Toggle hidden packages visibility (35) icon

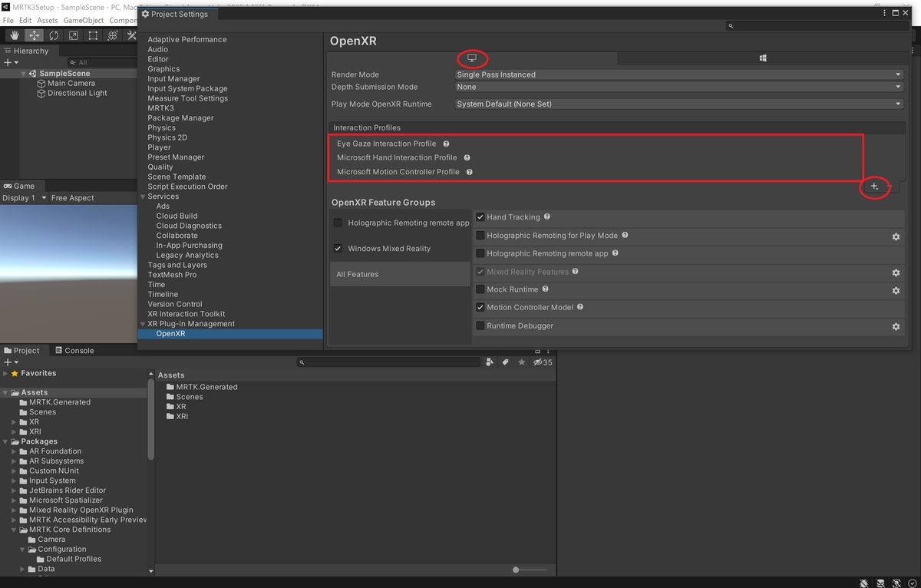[543, 362]
